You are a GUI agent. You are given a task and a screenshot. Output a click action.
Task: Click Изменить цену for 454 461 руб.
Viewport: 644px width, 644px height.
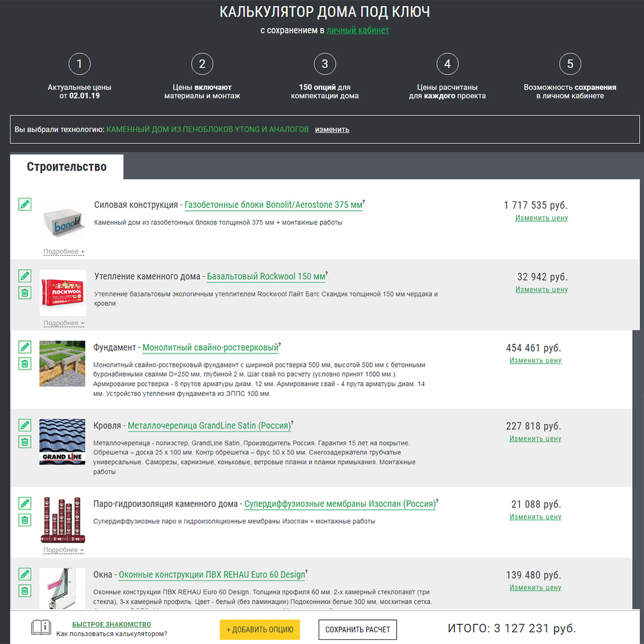pyautogui.click(x=536, y=361)
